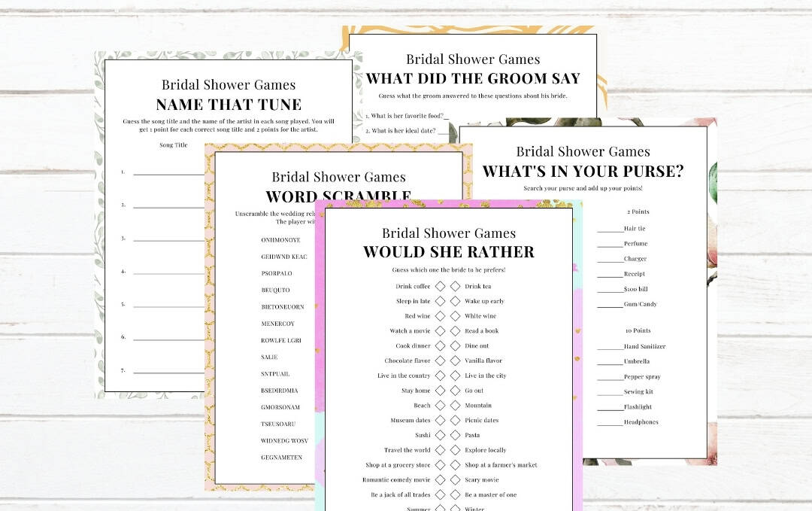Click the favorite food answer blank
Image resolution: width=812 pixels, height=511 pixels.
[x=447, y=117]
